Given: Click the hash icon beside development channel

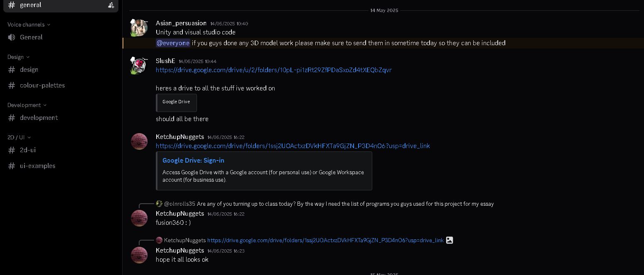Looking at the screenshot, I should pos(12,118).
